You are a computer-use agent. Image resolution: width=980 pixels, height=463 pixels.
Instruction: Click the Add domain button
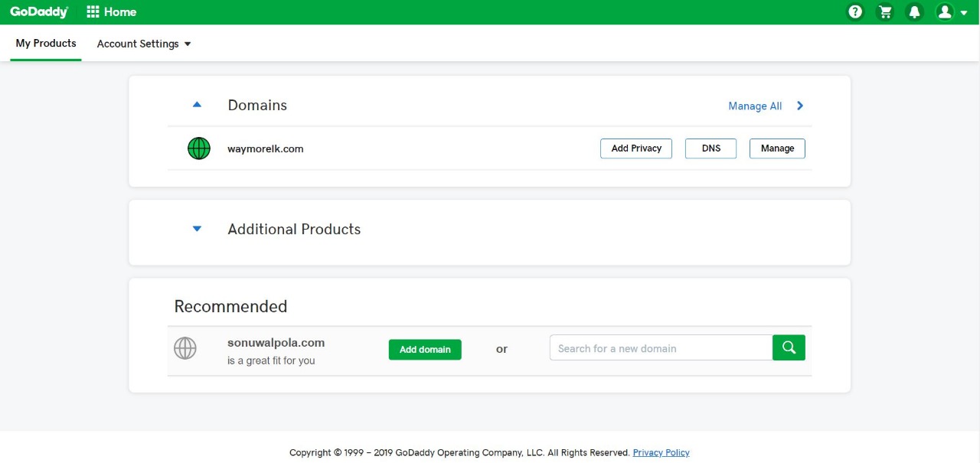click(x=425, y=349)
